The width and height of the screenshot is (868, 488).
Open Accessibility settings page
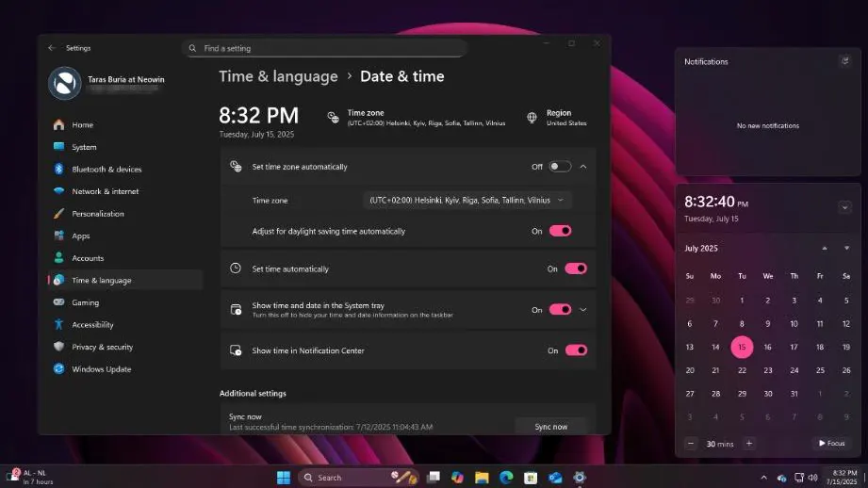[x=125, y=324]
